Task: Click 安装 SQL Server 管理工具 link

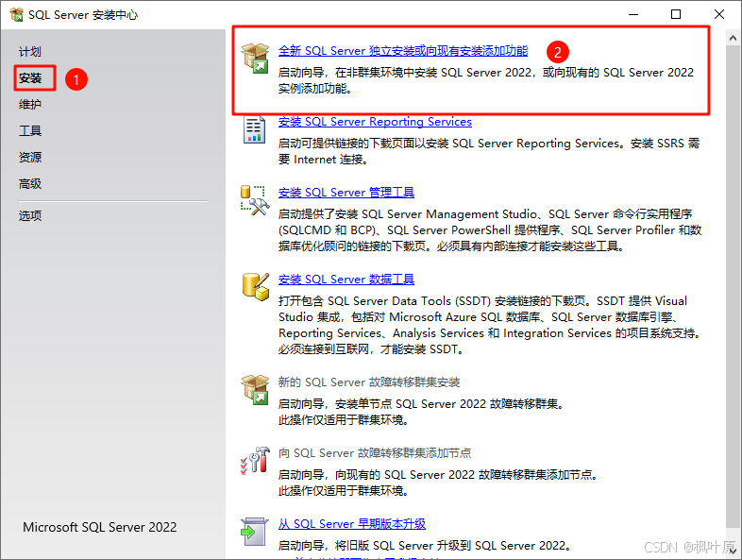Action: [x=346, y=193]
